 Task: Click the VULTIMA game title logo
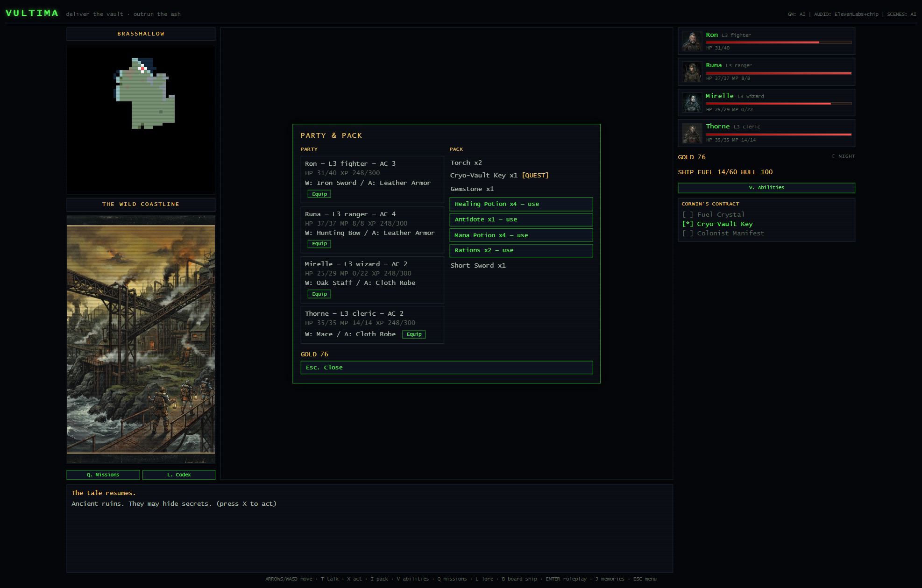[32, 13]
